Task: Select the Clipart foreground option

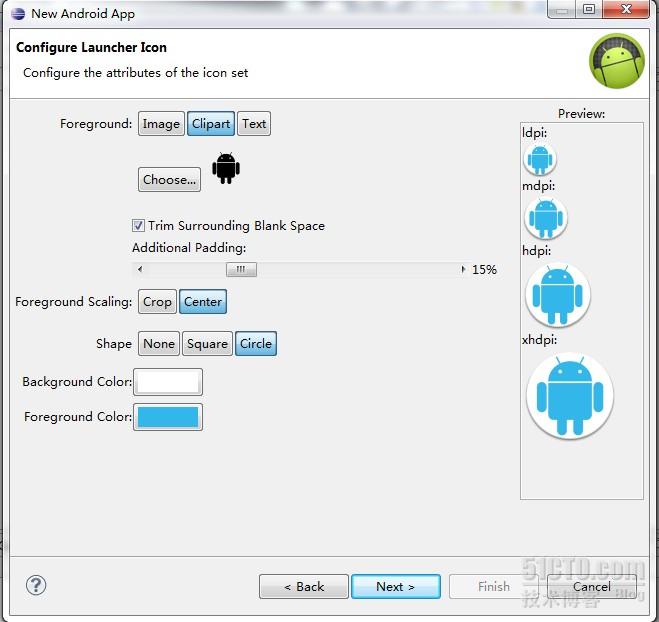Action: (211, 124)
